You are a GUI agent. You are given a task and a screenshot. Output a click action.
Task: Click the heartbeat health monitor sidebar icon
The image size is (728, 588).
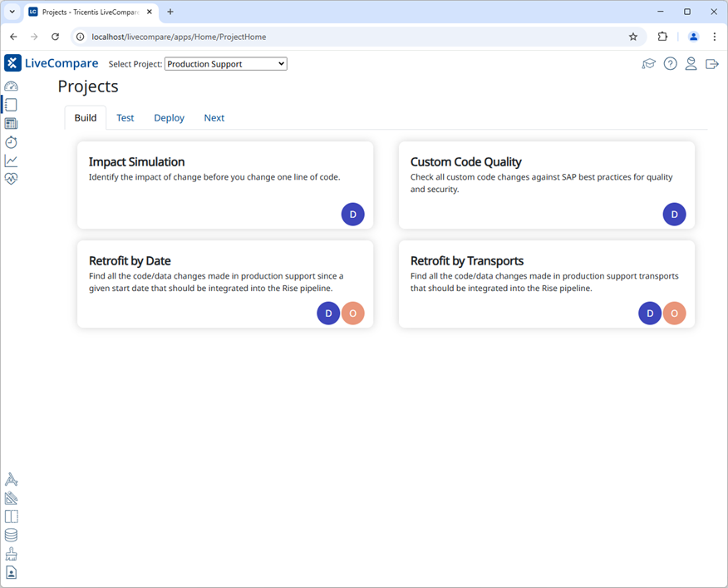[x=11, y=179]
